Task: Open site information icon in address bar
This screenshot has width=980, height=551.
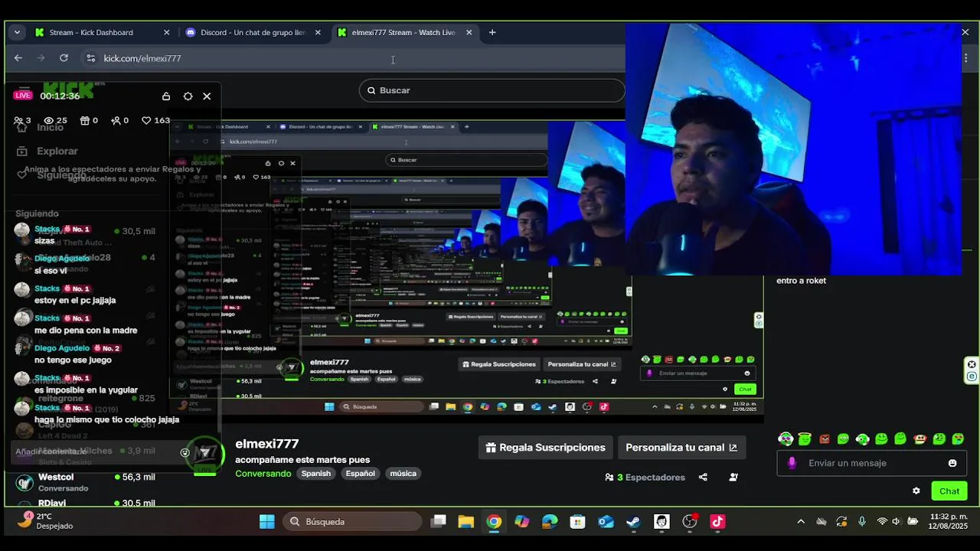Action: [90, 58]
